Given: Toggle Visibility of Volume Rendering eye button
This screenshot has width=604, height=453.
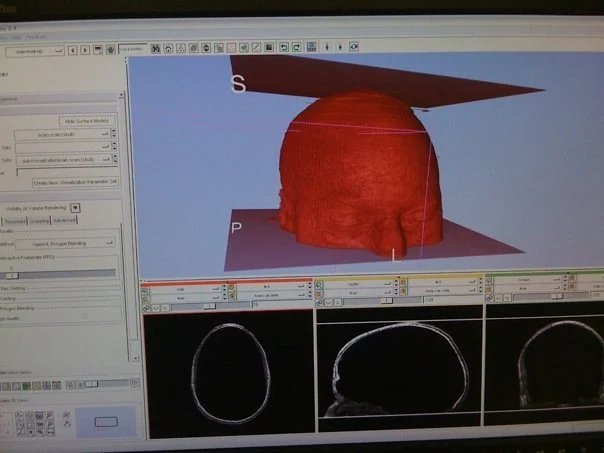Looking at the screenshot, I should (x=76, y=208).
